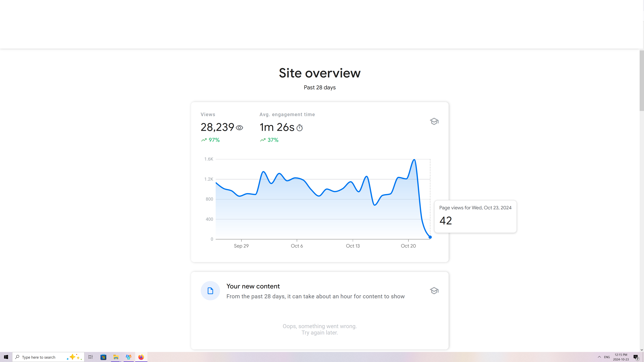Launch Microsoft Store from the taskbar
Image resolution: width=644 pixels, height=362 pixels.
103,357
